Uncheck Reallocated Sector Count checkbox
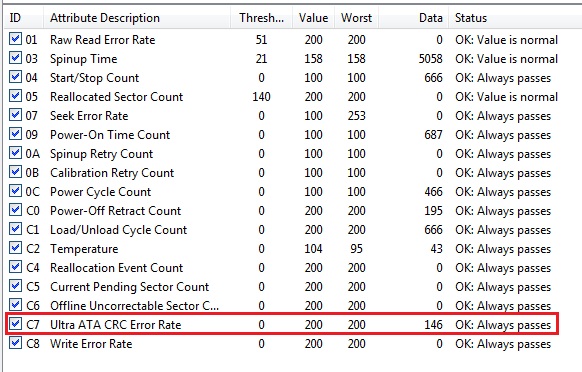Viewport: 582px width, 372px height. pos(15,96)
